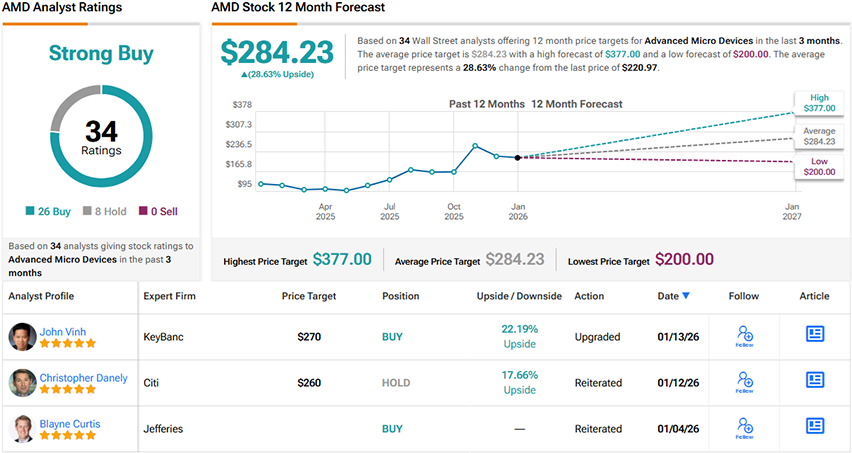Select the High $377.00 forecast label
This screenshot has height=453, width=852.
tap(818, 104)
